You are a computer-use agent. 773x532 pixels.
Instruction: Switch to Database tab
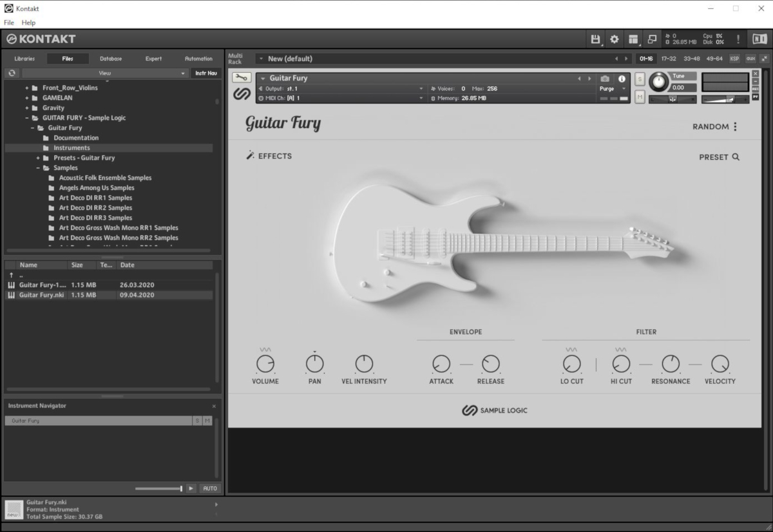[111, 59]
